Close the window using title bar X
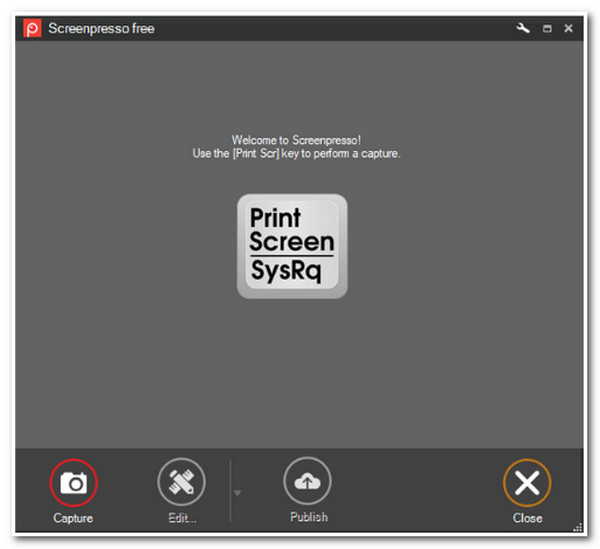This screenshot has width=600, height=549. coord(568,28)
